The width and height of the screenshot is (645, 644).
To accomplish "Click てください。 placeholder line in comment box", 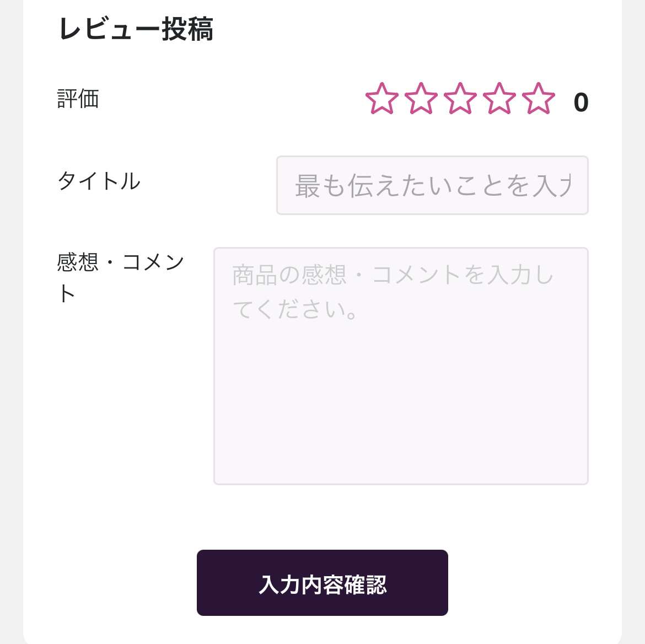I will click(296, 309).
